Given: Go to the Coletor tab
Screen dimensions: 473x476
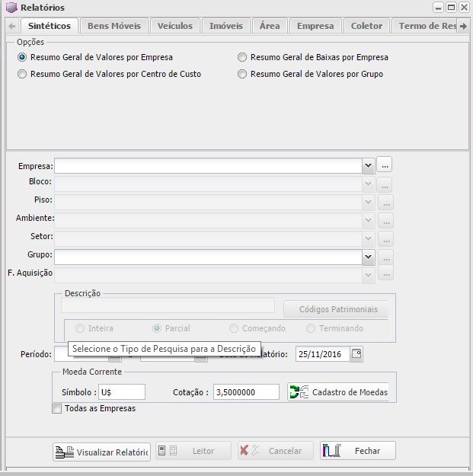Looking at the screenshot, I should (366, 25).
